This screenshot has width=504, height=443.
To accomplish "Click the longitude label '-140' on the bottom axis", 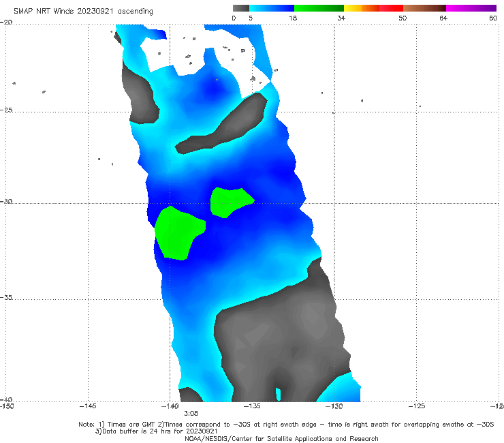I will [170, 406].
